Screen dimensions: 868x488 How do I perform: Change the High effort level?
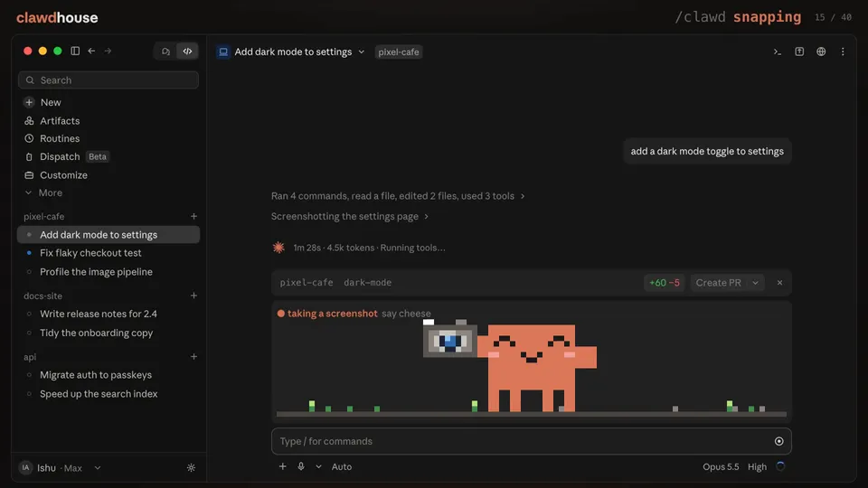tap(757, 466)
